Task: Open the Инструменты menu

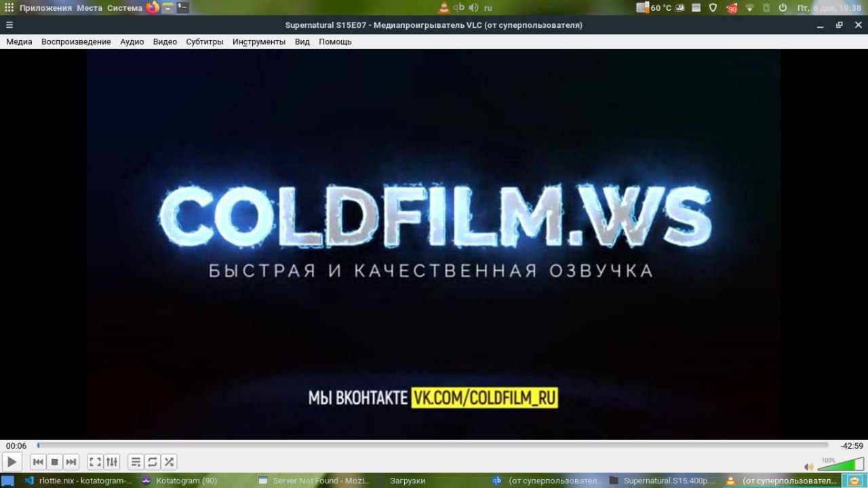Action: coord(259,41)
